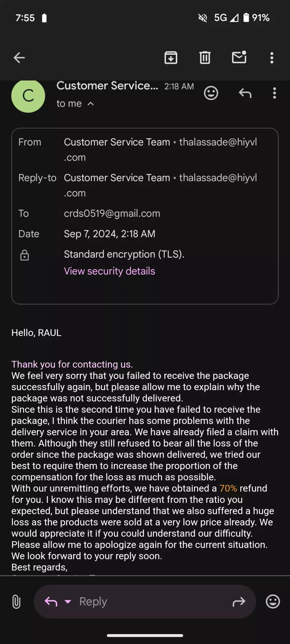Open the message-level three-dot options menu
The image size is (290, 644).
[275, 93]
